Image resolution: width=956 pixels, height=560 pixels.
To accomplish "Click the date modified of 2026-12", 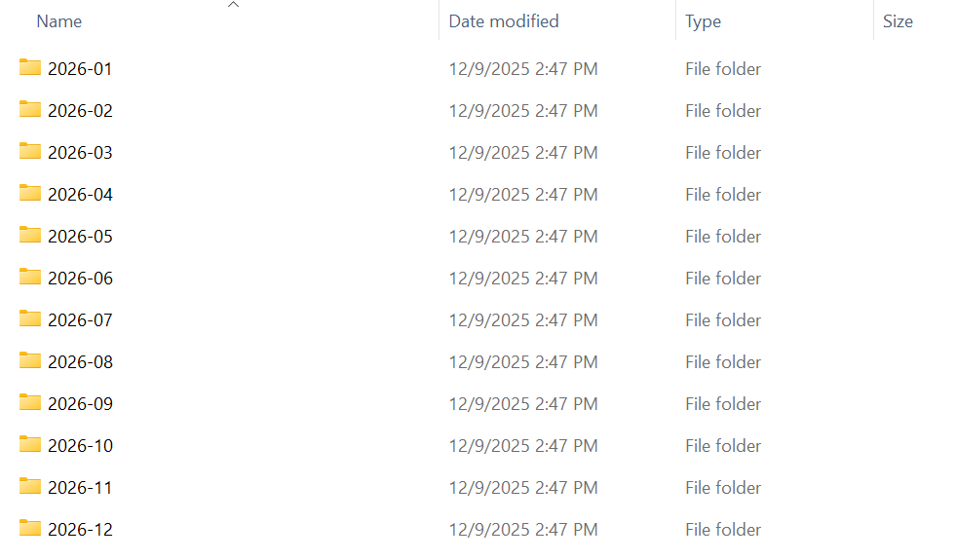I will (x=523, y=530).
